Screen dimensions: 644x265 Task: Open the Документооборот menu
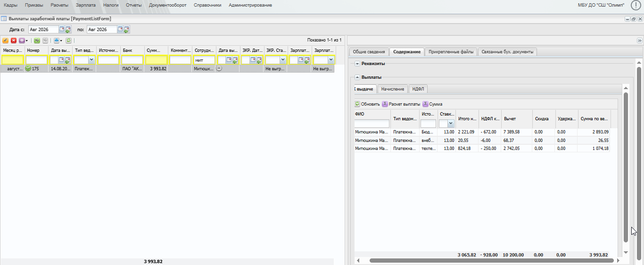167,5
